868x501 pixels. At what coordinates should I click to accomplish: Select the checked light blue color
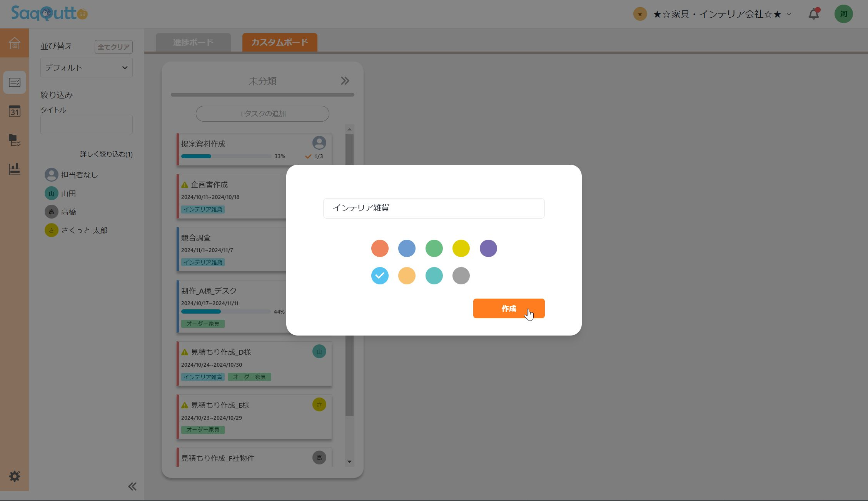[380, 276]
